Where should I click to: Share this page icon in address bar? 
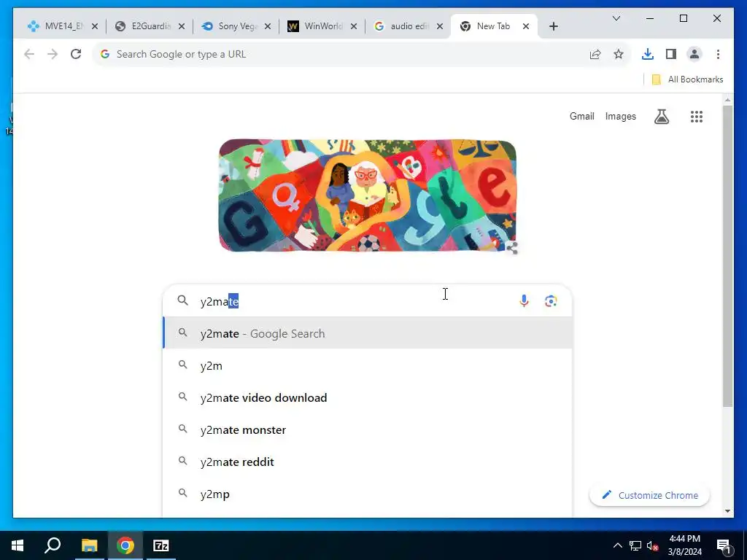[x=595, y=54]
